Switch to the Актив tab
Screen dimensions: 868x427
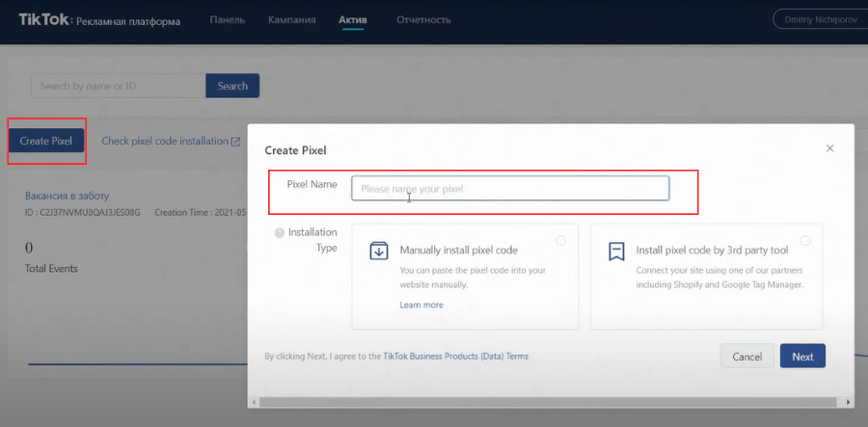(352, 20)
